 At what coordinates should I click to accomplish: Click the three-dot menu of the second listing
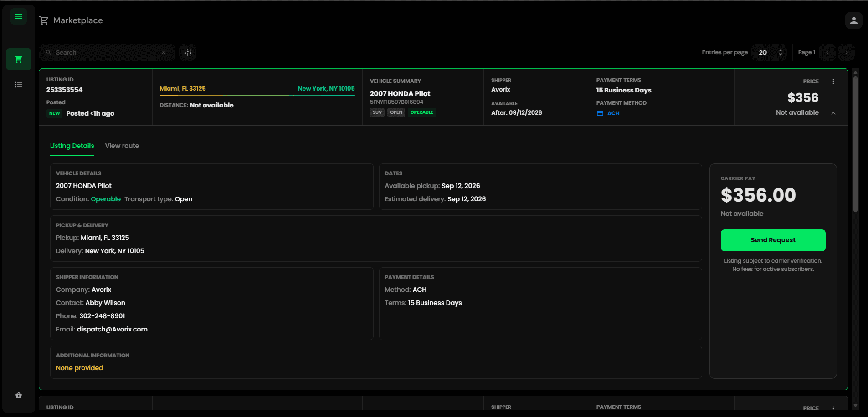(x=833, y=408)
